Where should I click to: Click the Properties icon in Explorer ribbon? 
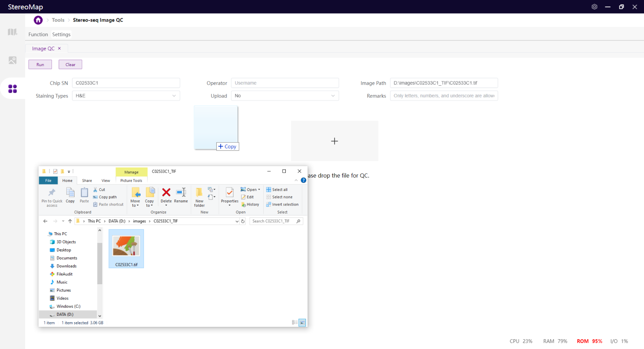click(x=230, y=193)
